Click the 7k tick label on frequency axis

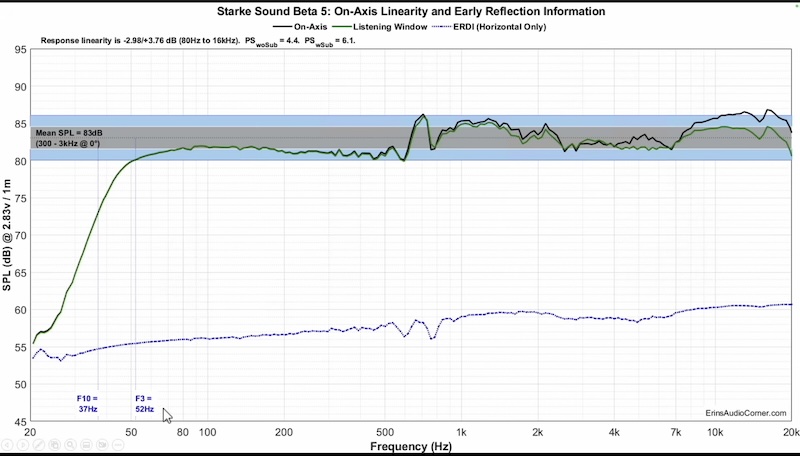click(x=676, y=433)
